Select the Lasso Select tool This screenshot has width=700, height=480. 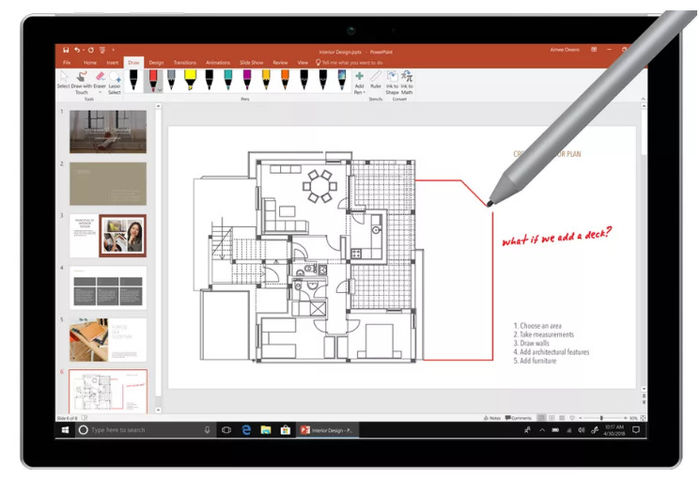116,82
